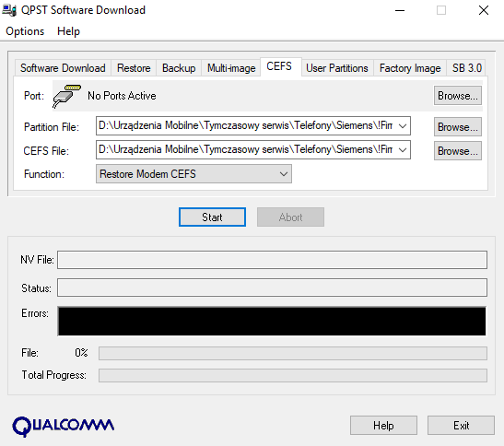This screenshot has width=504, height=446.
Task: Switch to the SB 3.0 tab
Action: click(467, 68)
